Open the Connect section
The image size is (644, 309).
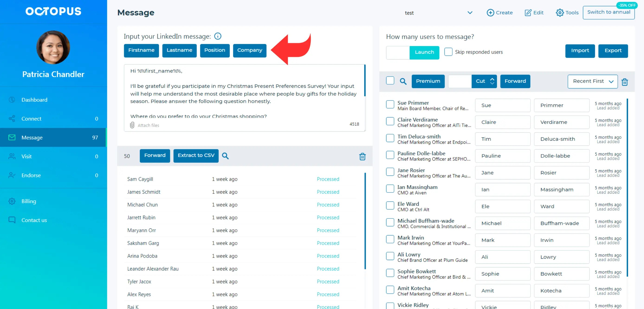[31, 118]
